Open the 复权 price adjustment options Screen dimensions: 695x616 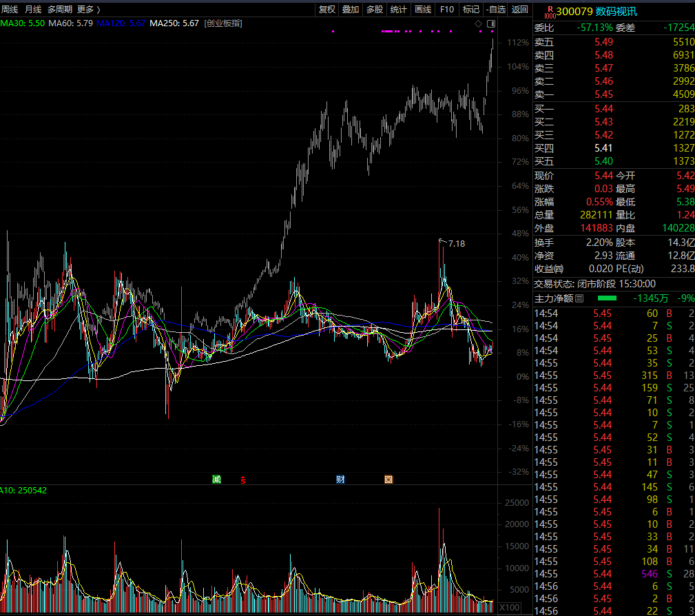(x=327, y=10)
